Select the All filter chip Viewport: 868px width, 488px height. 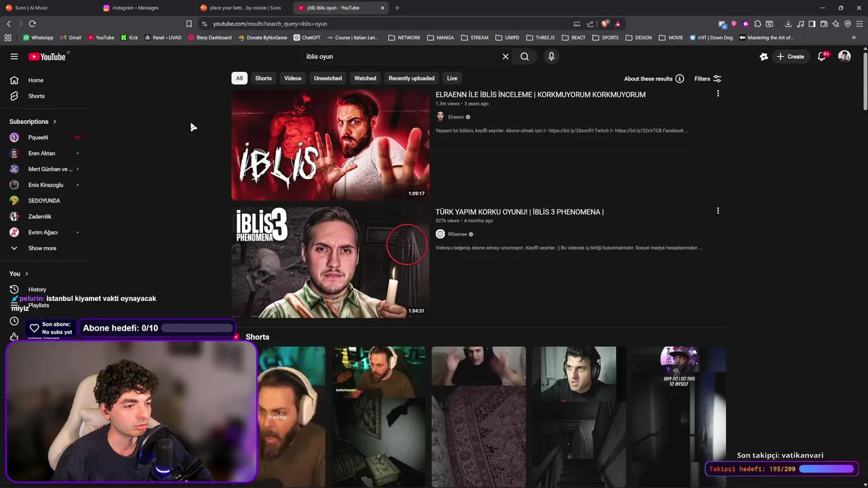(x=239, y=78)
